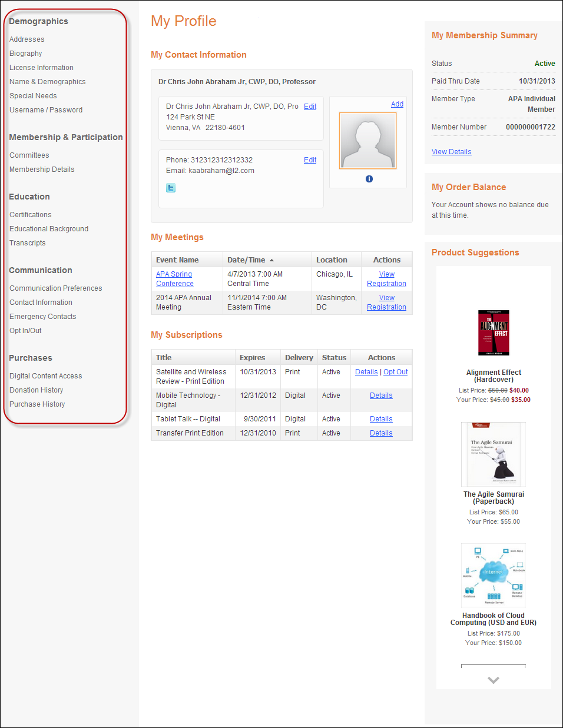The width and height of the screenshot is (563, 728).
Task: Select Communication Preferences in sidebar
Action: (x=56, y=288)
